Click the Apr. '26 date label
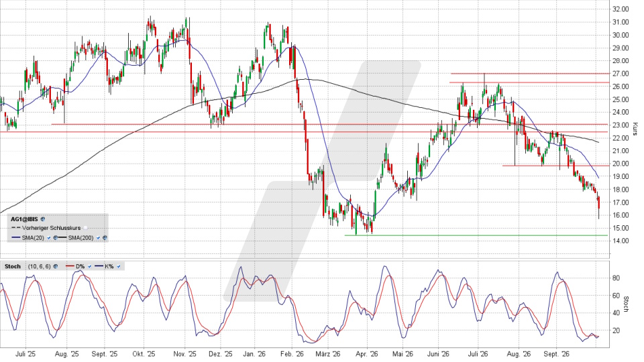 [x=367, y=354]
